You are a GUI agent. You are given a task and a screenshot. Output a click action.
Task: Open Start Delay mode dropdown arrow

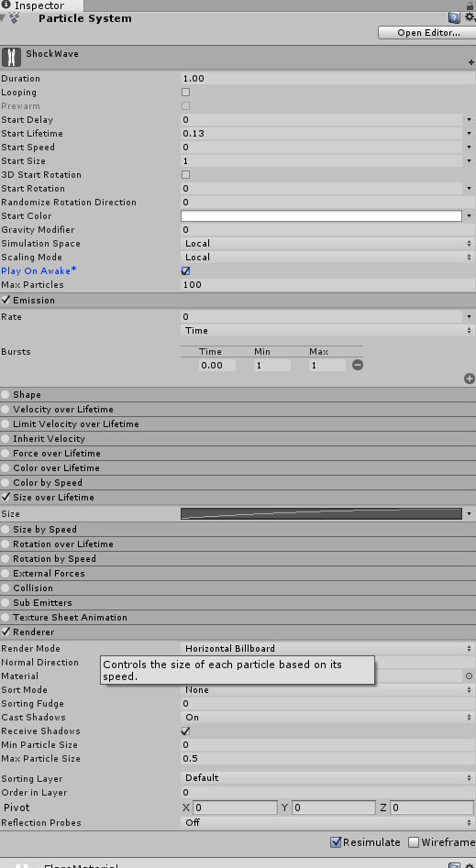click(x=469, y=119)
